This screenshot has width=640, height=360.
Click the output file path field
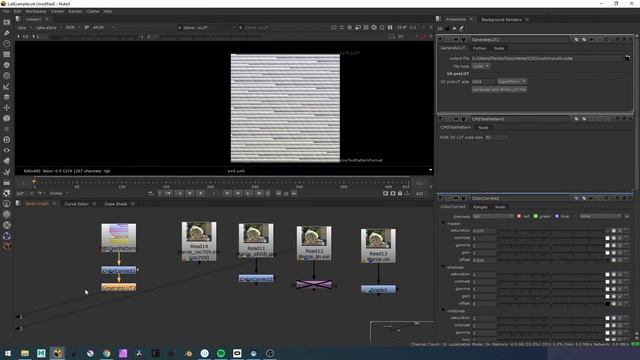pyautogui.click(x=547, y=58)
